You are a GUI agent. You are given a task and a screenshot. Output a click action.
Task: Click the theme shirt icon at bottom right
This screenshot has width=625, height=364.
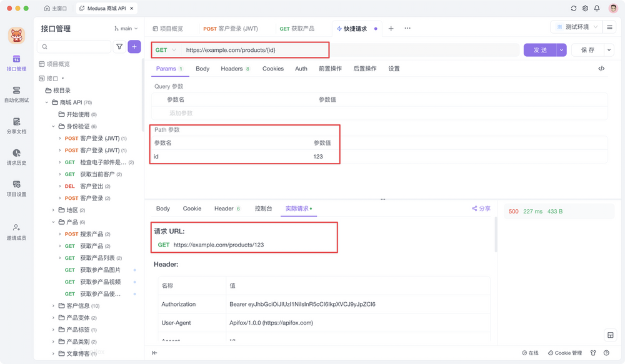tap(592, 353)
